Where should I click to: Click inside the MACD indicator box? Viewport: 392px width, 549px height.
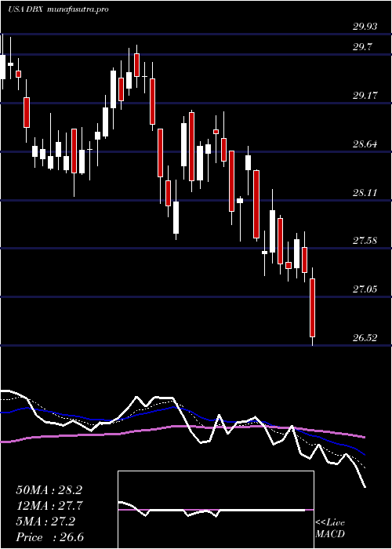[x=216, y=510]
